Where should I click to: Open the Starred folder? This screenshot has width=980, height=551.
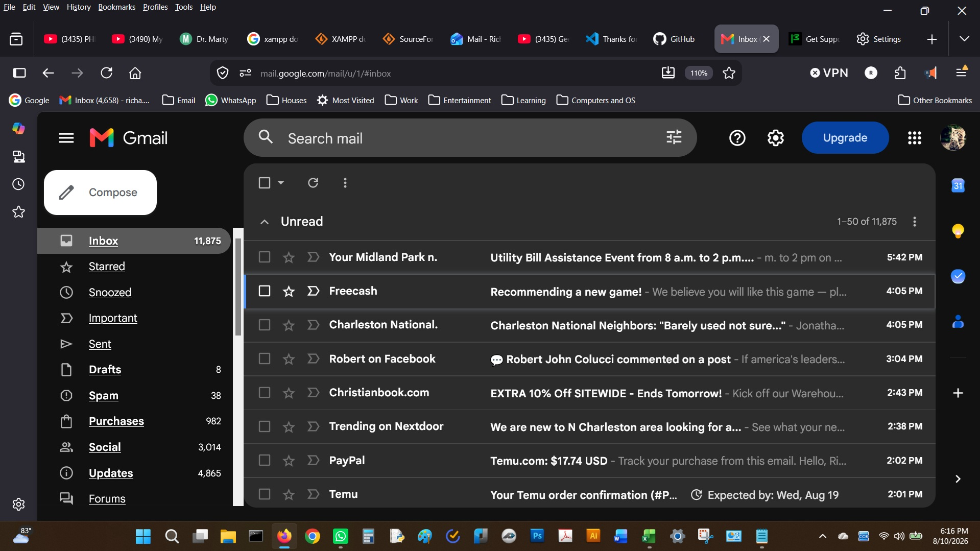point(107,267)
